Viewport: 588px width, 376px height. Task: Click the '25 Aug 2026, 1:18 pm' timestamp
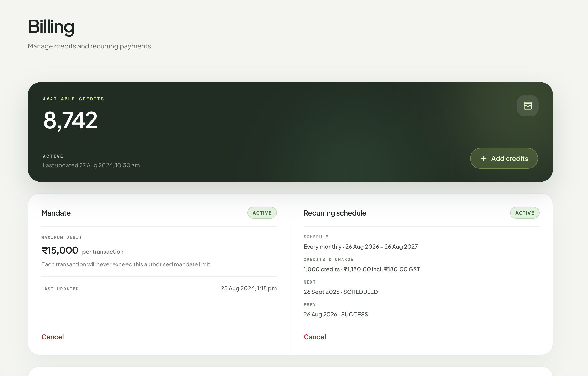tap(249, 288)
